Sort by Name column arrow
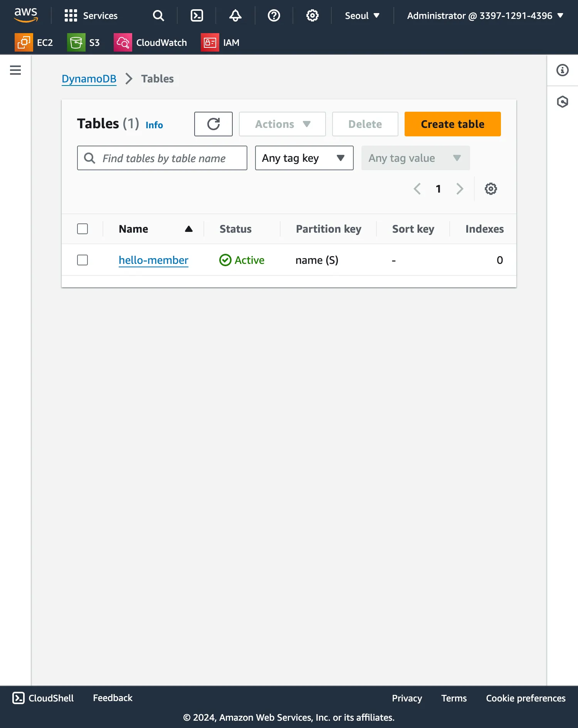 pyautogui.click(x=189, y=229)
